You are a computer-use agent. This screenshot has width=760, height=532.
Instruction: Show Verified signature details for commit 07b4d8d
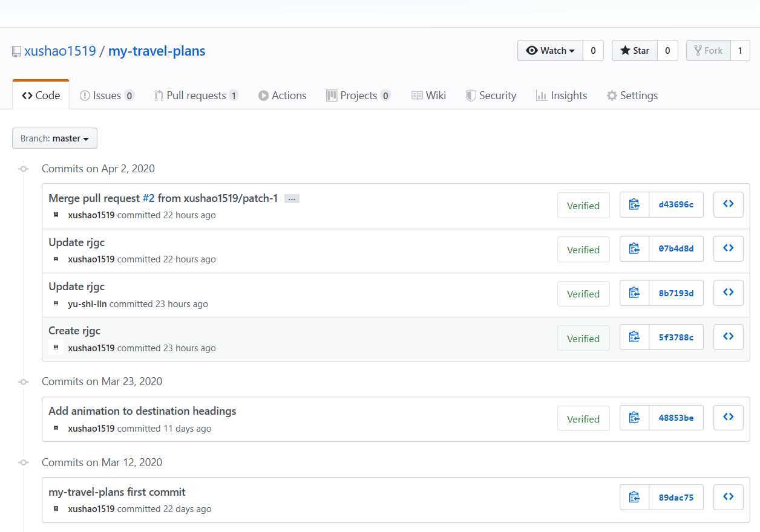583,250
